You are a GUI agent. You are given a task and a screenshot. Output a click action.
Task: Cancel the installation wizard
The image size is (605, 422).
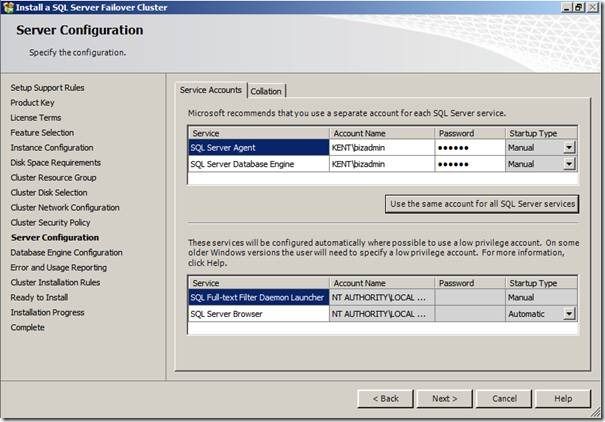tap(504, 398)
